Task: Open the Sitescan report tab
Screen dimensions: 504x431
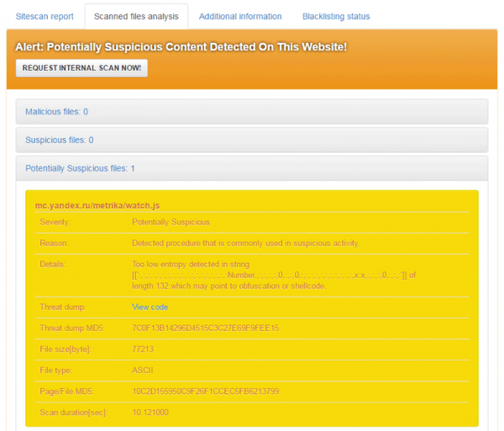Action: 45,17
